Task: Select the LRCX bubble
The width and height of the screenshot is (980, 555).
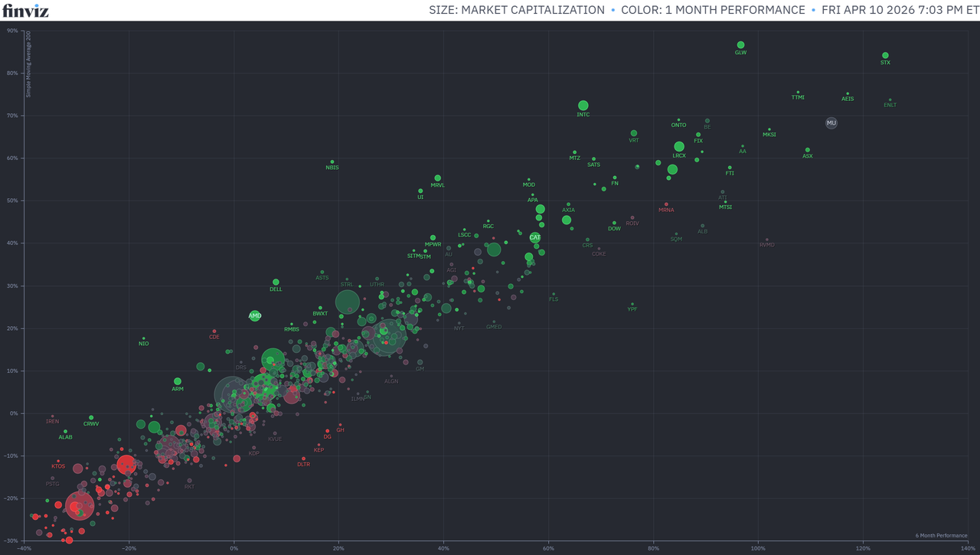Action: [x=679, y=147]
